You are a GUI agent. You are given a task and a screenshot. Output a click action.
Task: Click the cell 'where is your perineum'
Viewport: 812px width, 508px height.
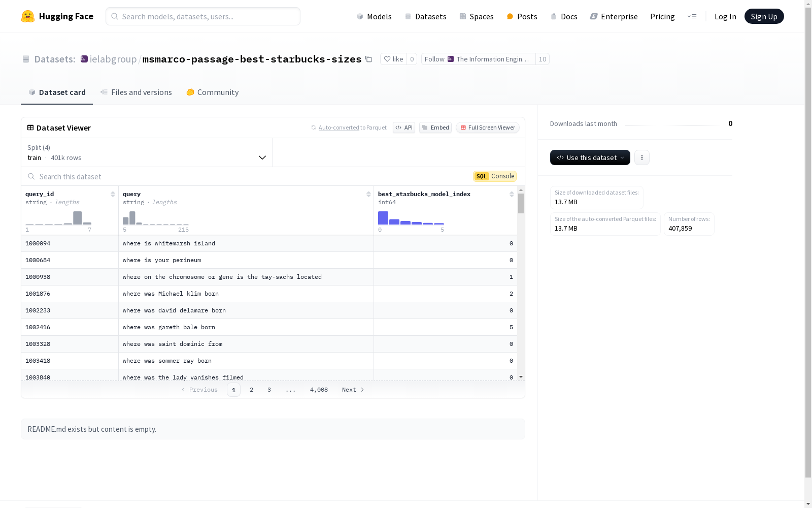(246, 260)
